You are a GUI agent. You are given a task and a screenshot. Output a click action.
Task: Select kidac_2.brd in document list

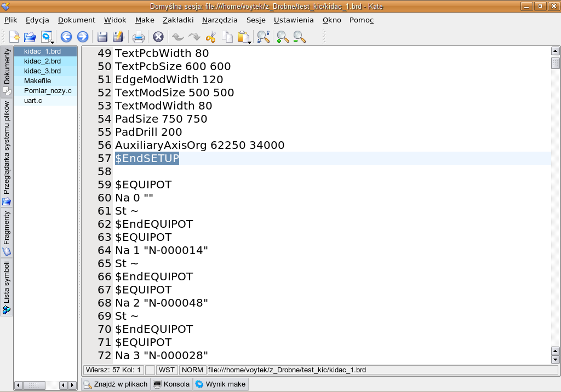[45, 61]
